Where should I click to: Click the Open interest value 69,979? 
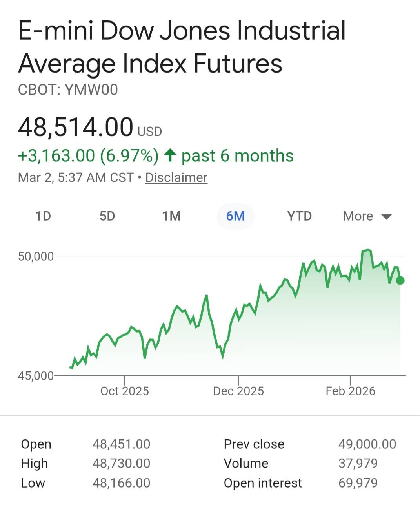pyautogui.click(x=358, y=483)
